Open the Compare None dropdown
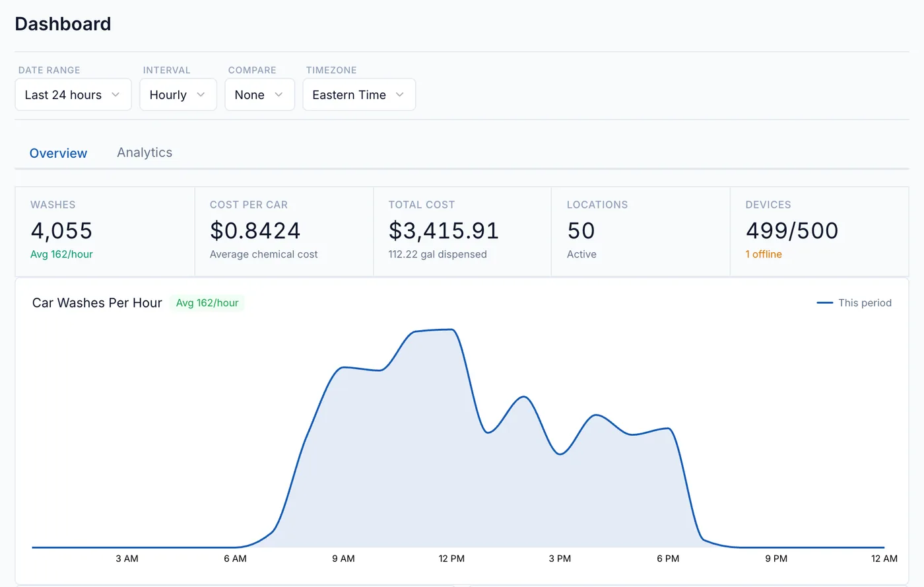Screen dimensions: 924x587 click(259, 94)
